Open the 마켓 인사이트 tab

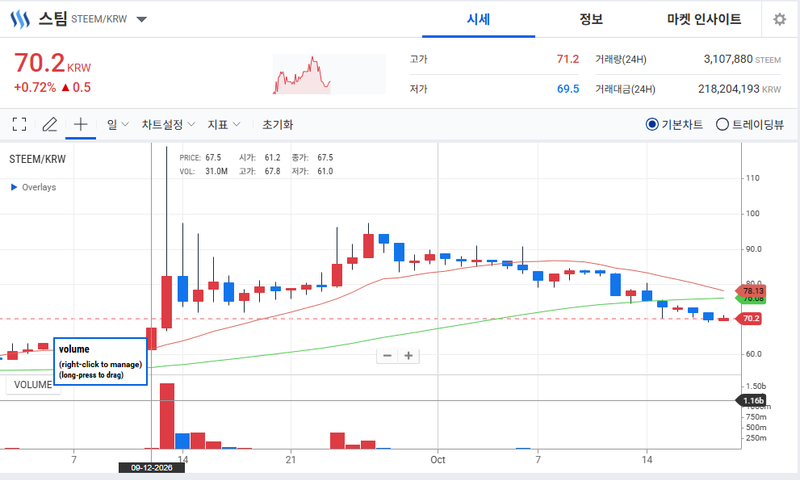click(x=704, y=19)
